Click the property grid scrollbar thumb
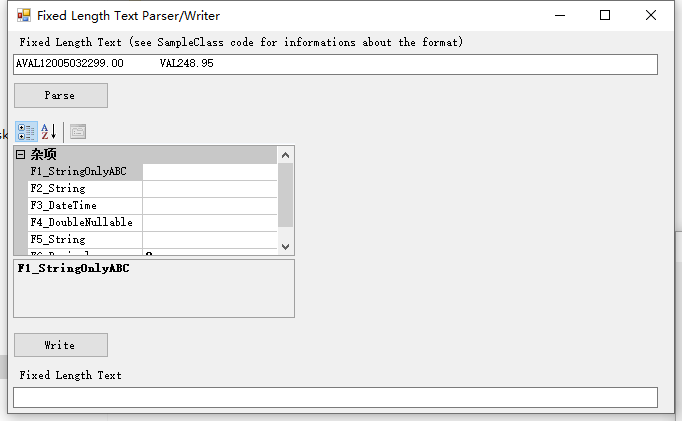The width and height of the screenshot is (682, 421). point(285,195)
